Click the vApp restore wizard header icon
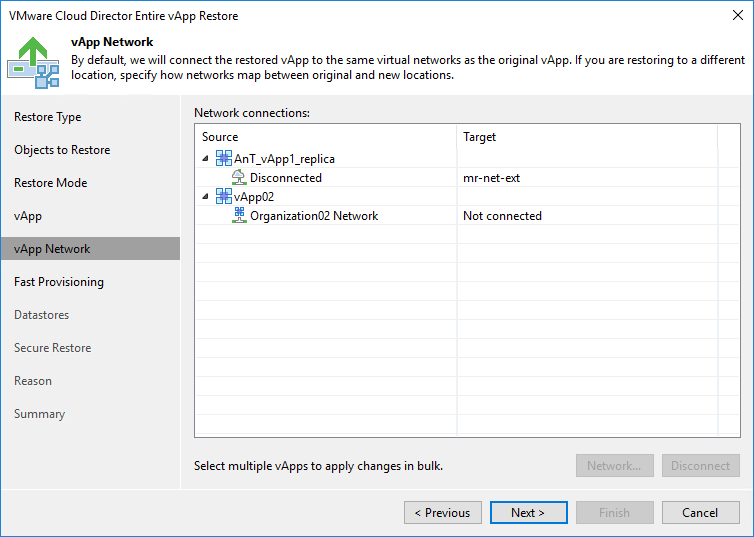 coord(33,62)
